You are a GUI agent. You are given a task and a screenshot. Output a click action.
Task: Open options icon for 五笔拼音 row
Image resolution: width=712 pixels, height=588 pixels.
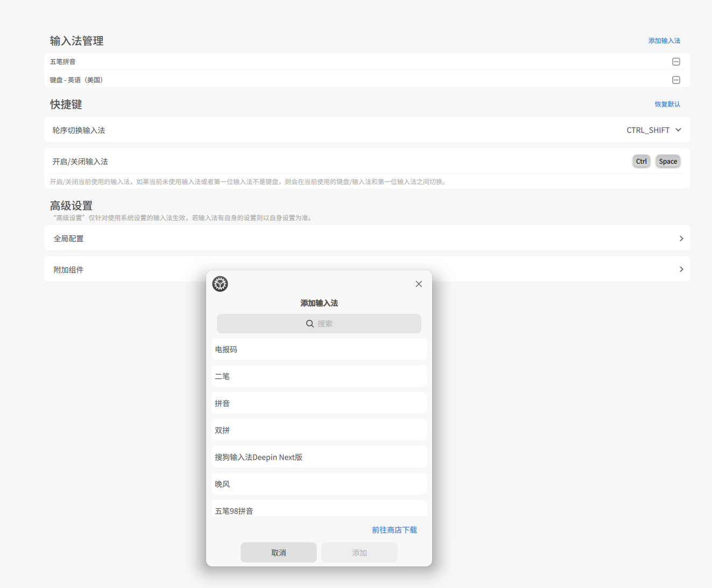676,62
